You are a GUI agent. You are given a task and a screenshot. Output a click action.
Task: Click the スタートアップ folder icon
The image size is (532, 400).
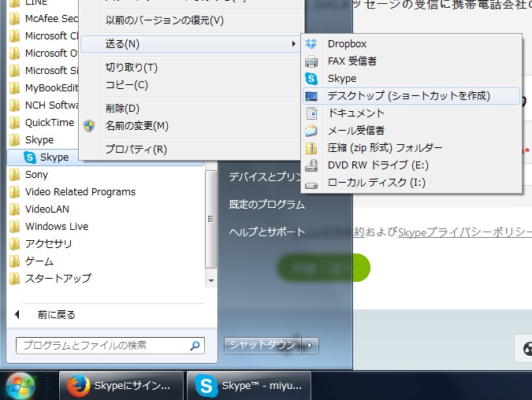(x=15, y=279)
